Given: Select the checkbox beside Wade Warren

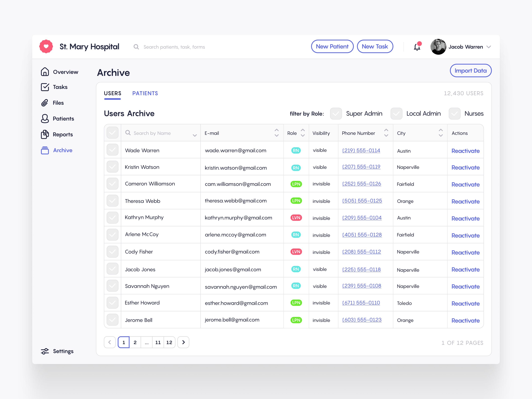Looking at the screenshot, I should (112, 150).
